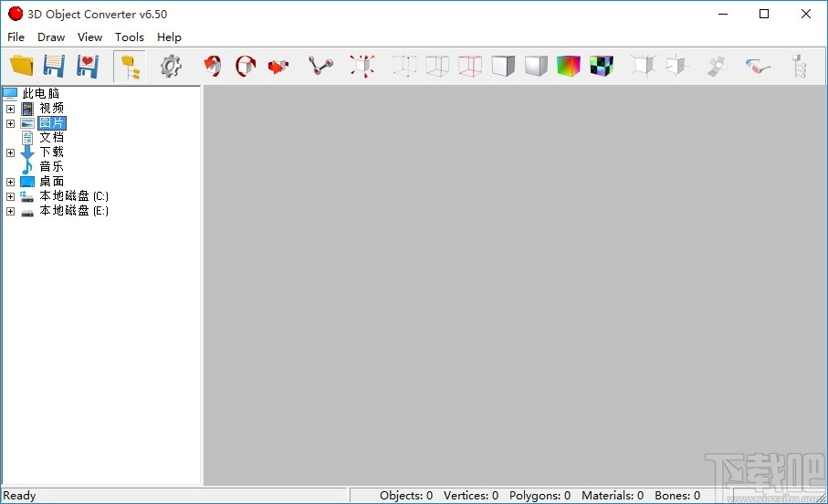Image resolution: width=828 pixels, height=504 pixels.
Task: Select 此电脑 root in folder tree
Action: pyautogui.click(x=41, y=93)
